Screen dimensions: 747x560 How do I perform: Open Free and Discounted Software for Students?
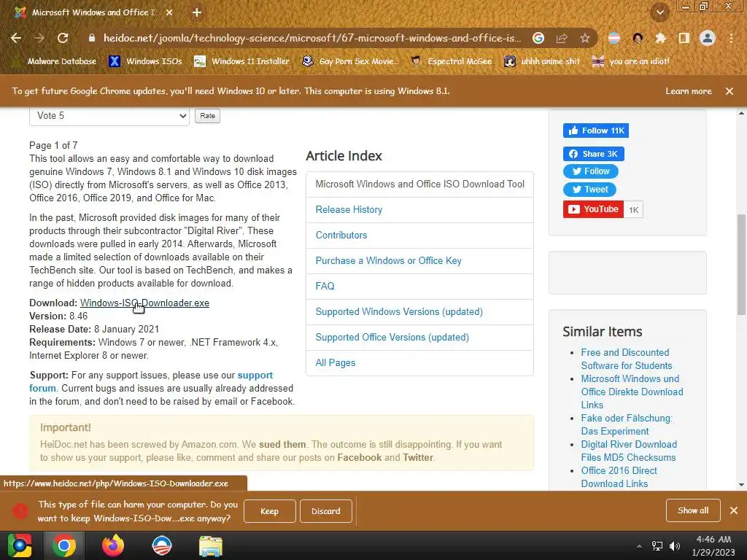pos(627,359)
